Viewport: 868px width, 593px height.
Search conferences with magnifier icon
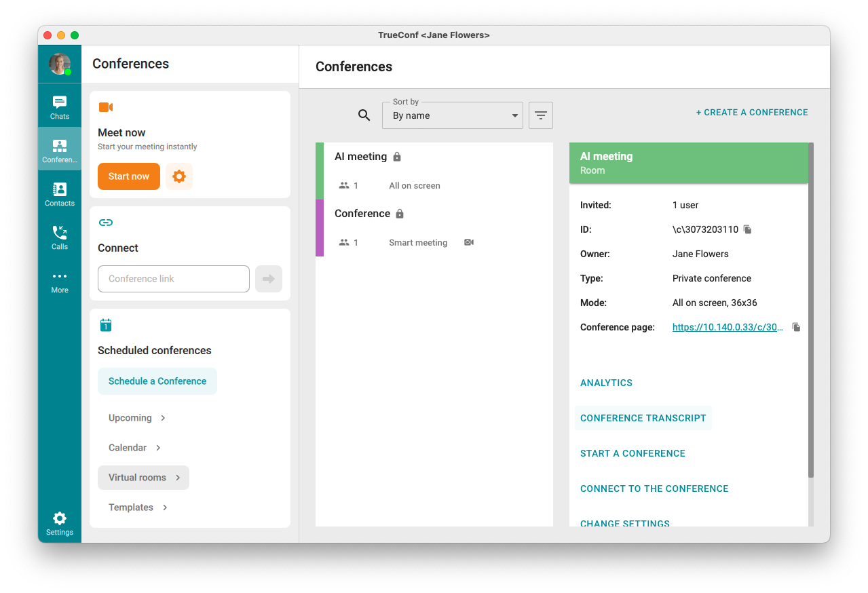(x=364, y=115)
